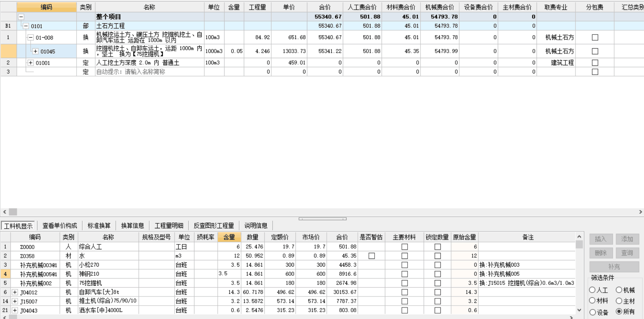644x319 pixels.
Task: Open the 说明信息 tab
Action: point(256,226)
